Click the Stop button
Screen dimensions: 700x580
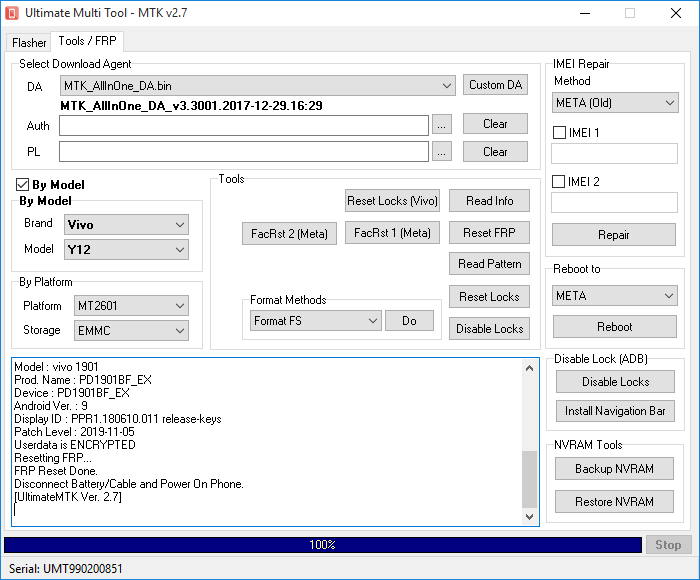[668, 545]
